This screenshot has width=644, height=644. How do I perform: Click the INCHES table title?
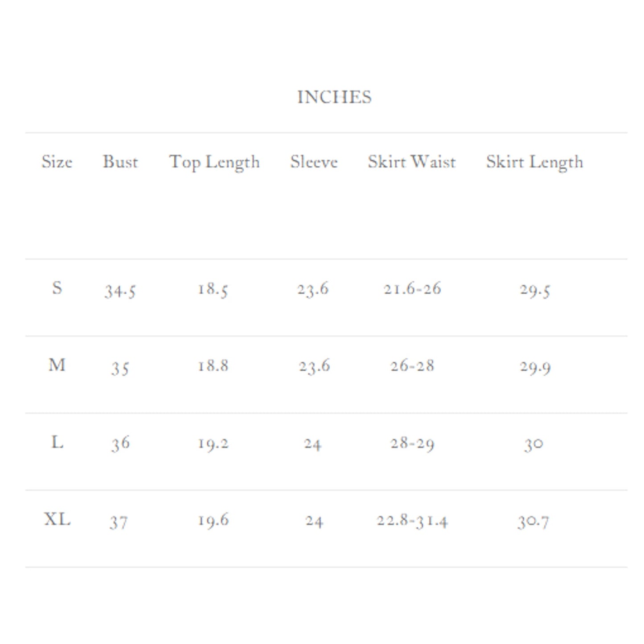(x=334, y=97)
